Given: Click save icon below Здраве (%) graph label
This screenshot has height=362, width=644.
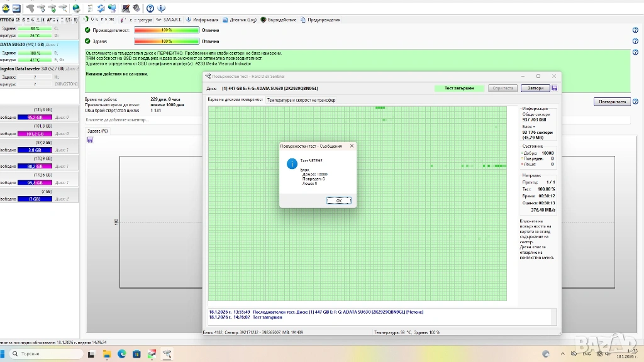Looking at the screenshot, I should coord(90,140).
